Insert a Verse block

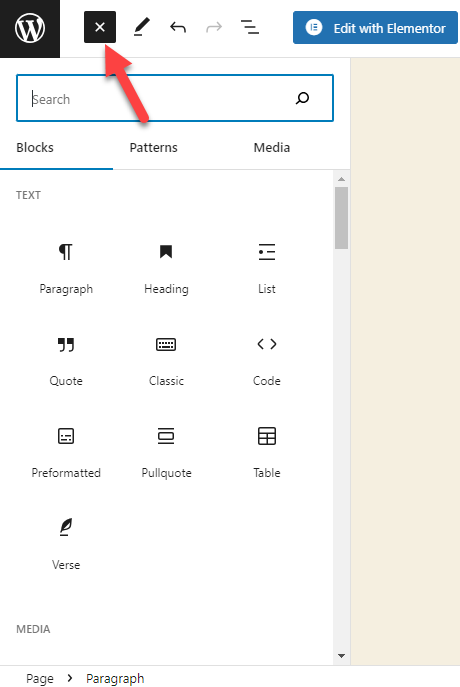(x=66, y=545)
